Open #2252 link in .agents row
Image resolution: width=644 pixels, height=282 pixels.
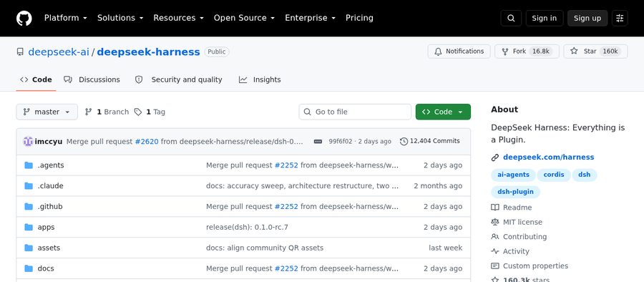click(286, 165)
